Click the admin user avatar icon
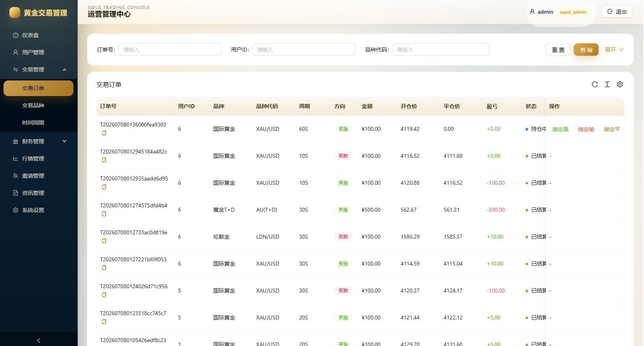 (532, 12)
